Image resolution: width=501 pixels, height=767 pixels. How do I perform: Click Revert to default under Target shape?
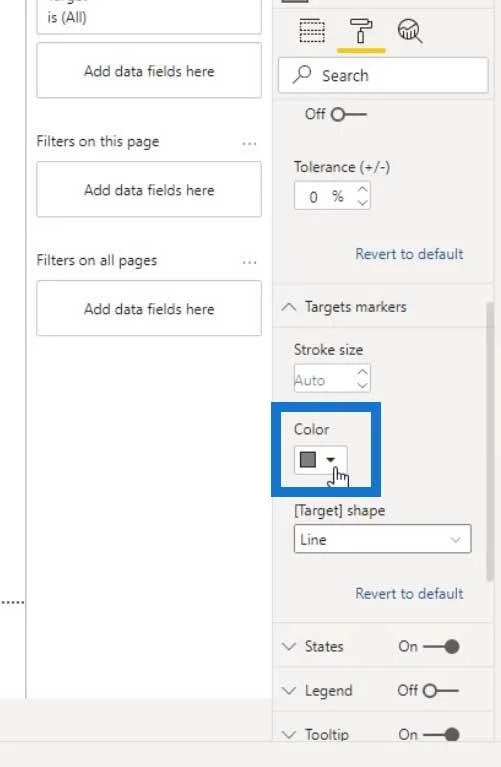(x=409, y=593)
